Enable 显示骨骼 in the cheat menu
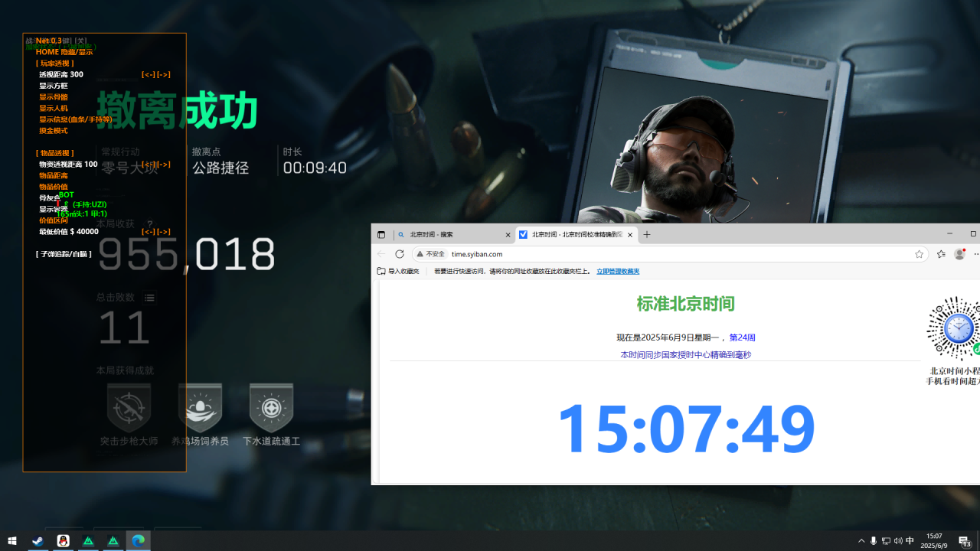The height and width of the screenshot is (551, 980). pos(53,96)
